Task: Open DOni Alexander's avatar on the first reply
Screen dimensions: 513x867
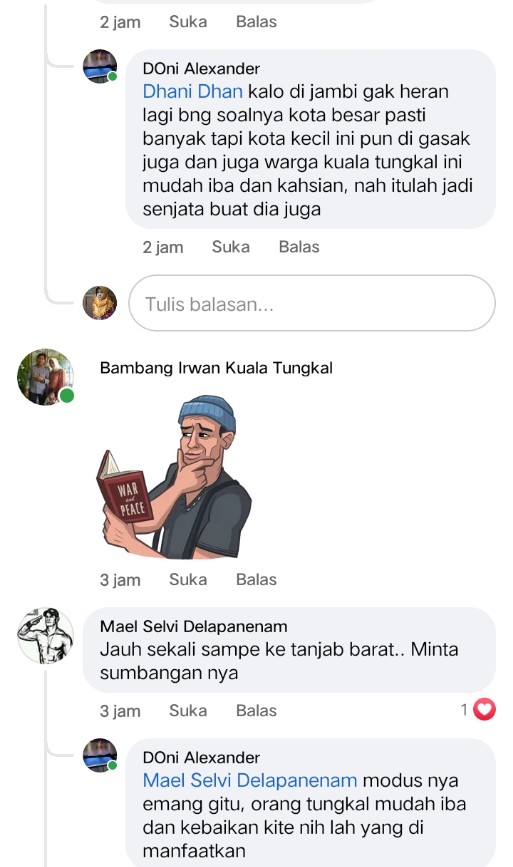Action: [x=100, y=66]
